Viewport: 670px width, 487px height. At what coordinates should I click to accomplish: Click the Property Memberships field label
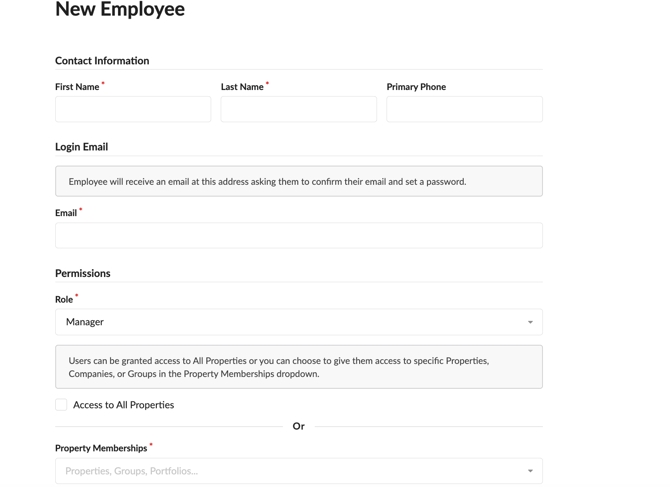pyautogui.click(x=101, y=448)
